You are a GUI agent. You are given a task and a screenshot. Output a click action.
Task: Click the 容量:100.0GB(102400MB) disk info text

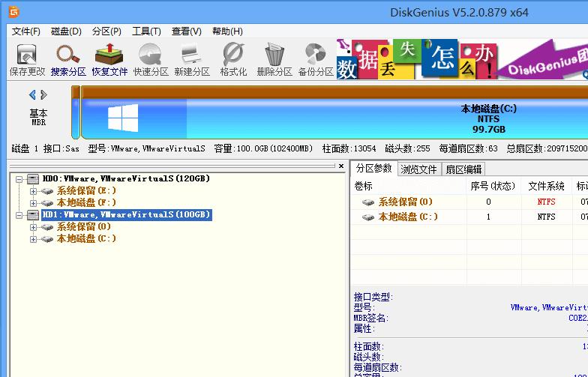pos(263,148)
